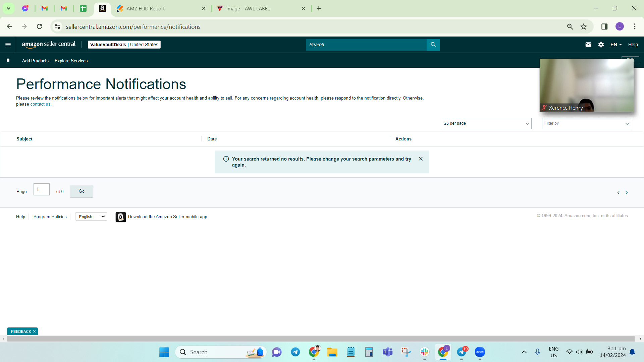Click the Amazon Seller Central logo
This screenshot has height=362, width=644.
[49, 45]
